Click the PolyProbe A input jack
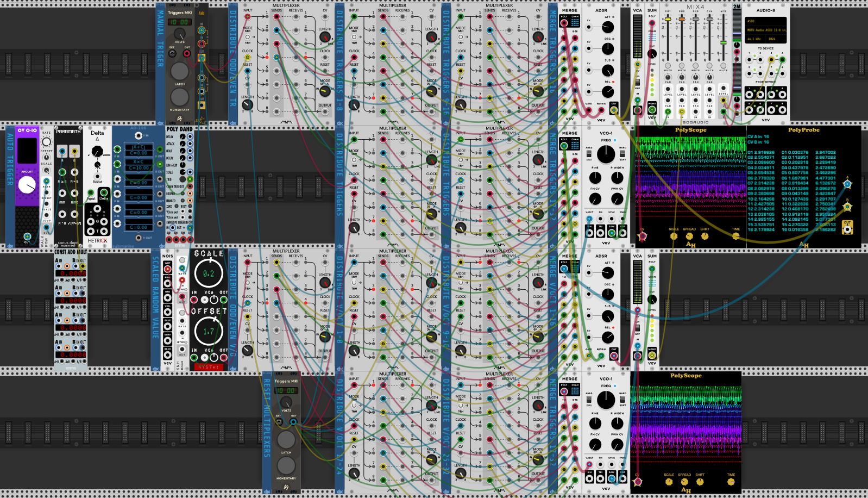The image size is (868, 498). click(847, 184)
